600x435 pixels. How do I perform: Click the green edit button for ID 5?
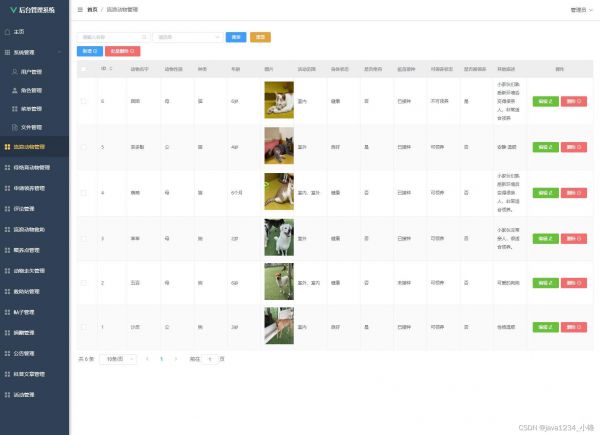[x=546, y=147]
